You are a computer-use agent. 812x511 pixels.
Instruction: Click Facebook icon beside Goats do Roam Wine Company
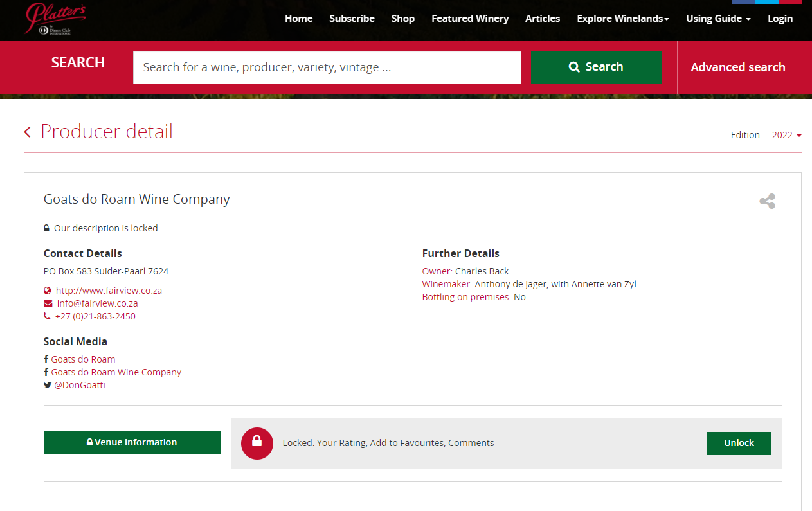[46, 372]
